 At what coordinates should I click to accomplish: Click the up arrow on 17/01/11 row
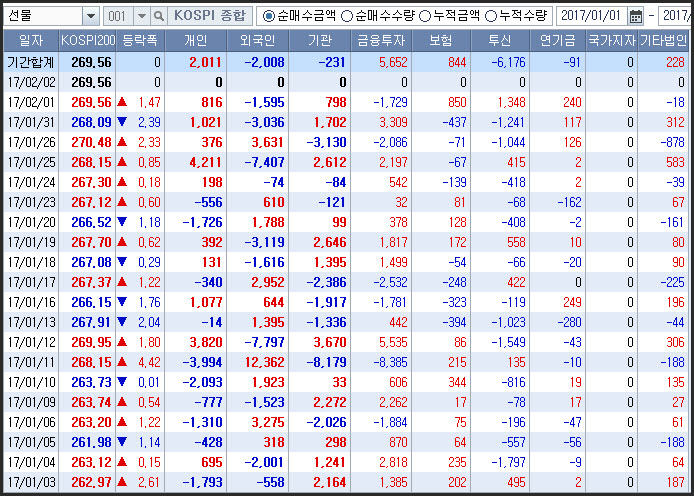point(122,362)
